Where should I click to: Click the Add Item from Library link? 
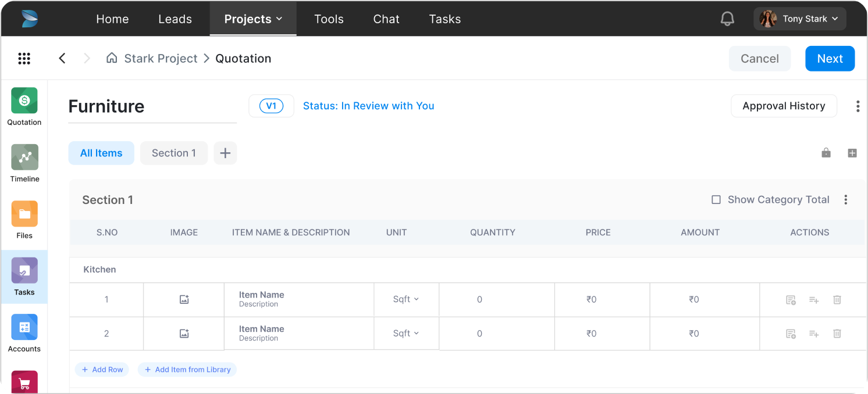(x=187, y=370)
